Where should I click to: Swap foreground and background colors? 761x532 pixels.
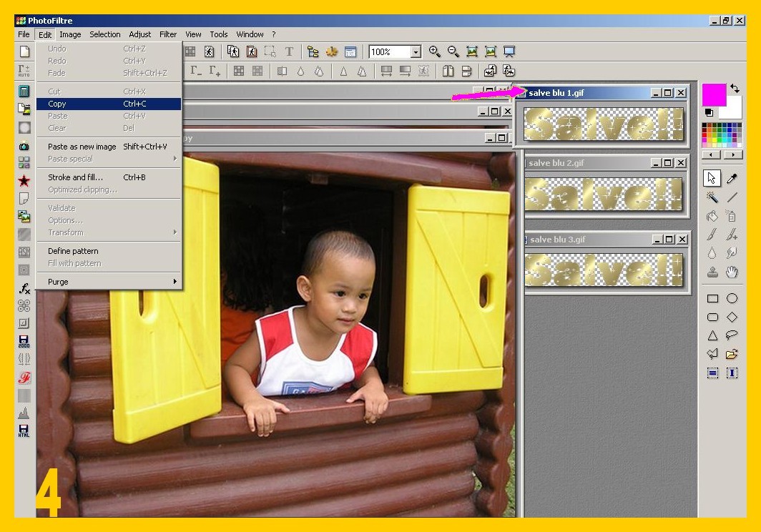735,89
